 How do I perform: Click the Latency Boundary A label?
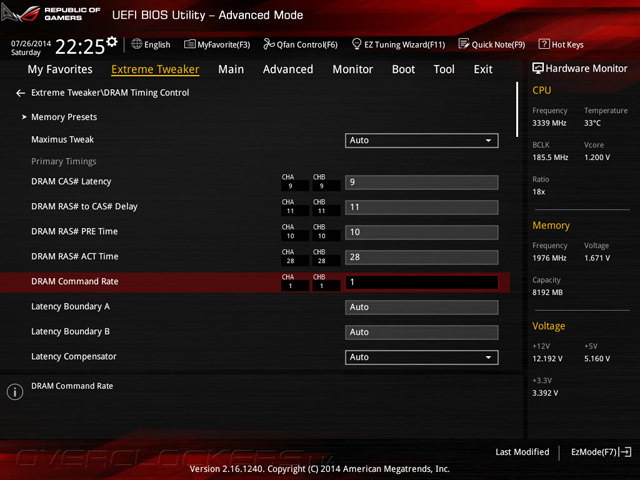70,307
